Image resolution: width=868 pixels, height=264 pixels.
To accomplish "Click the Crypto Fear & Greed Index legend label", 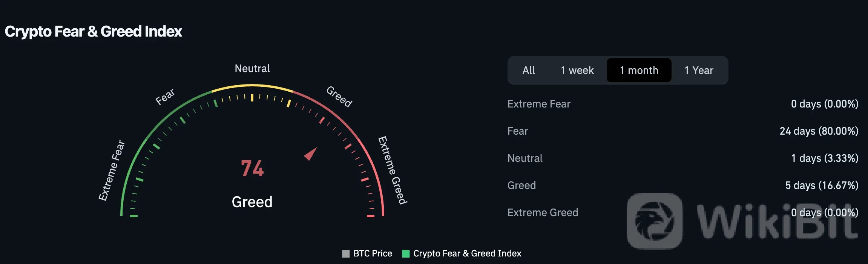I will tap(467, 253).
